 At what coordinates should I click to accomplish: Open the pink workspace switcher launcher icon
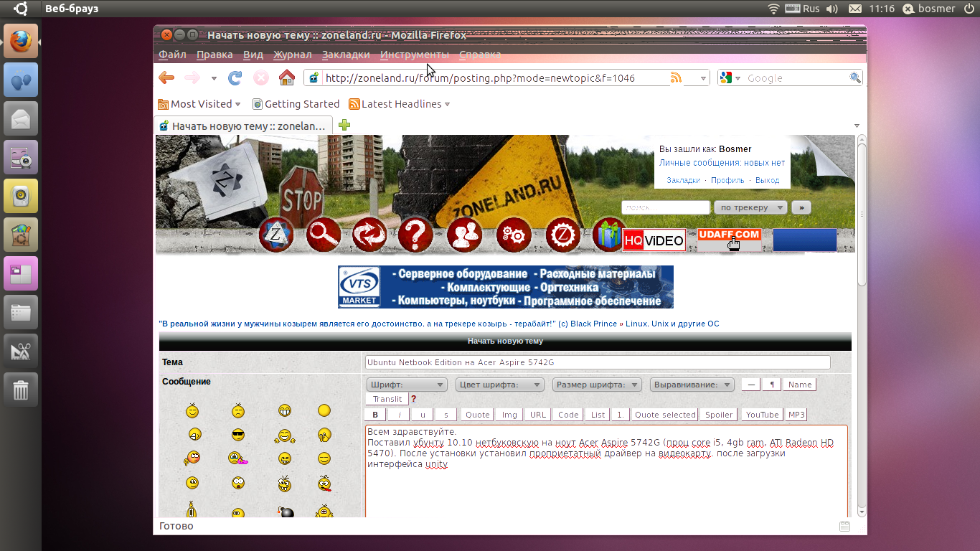point(21,273)
